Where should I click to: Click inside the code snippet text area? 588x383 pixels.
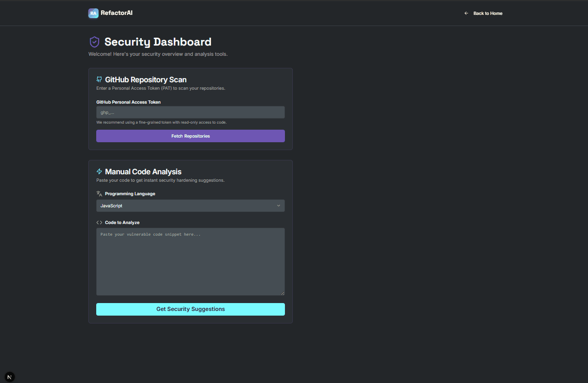(190, 261)
